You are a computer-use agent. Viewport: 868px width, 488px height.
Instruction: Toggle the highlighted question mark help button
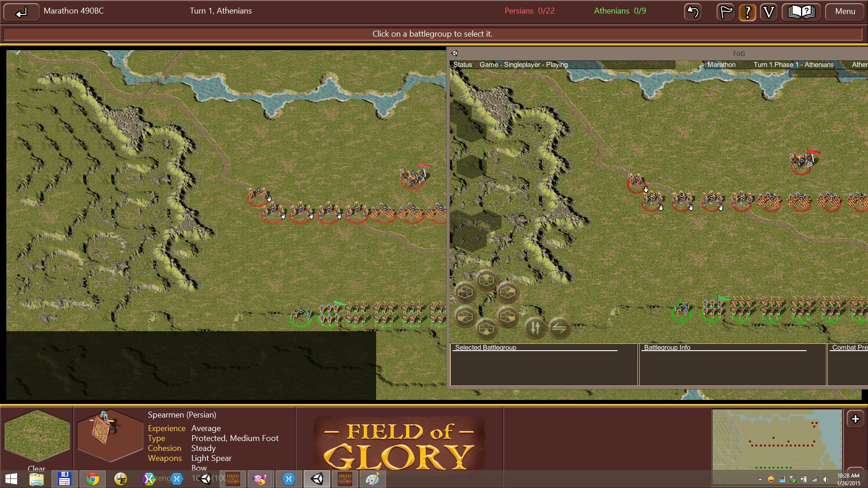[747, 12]
